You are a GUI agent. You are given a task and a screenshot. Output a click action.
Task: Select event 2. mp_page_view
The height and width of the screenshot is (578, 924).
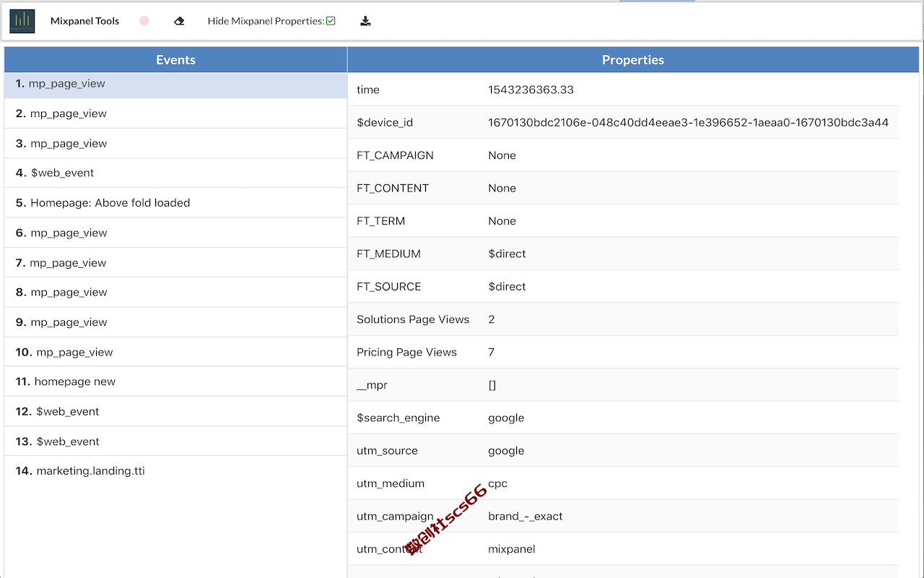point(175,113)
